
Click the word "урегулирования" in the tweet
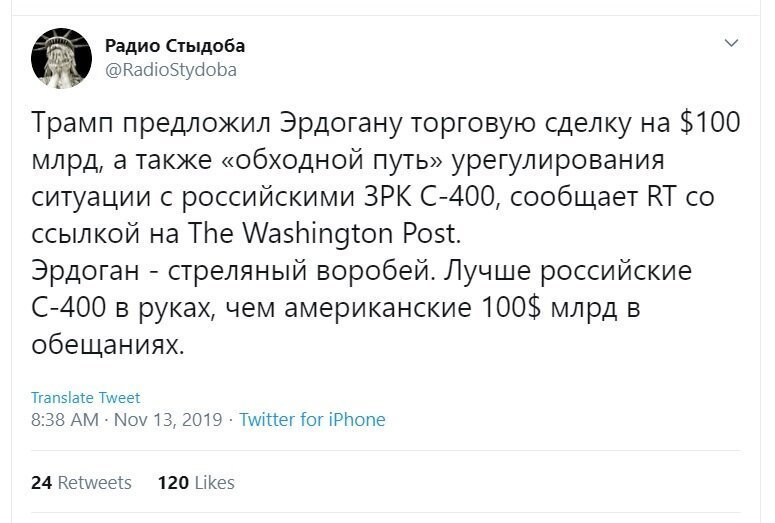click(x=558, y=160)
